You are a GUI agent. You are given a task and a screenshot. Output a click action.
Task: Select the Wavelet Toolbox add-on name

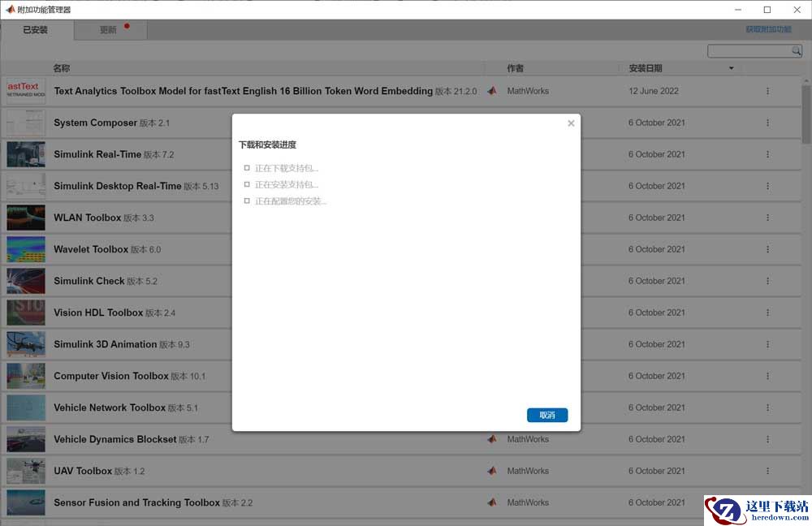click(91, 249)
